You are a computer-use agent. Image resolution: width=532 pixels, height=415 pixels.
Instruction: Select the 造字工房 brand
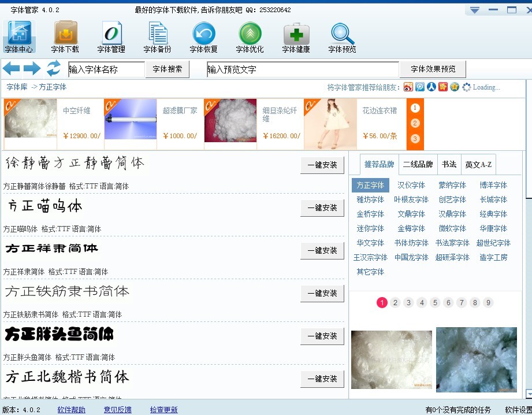(493, 257)
